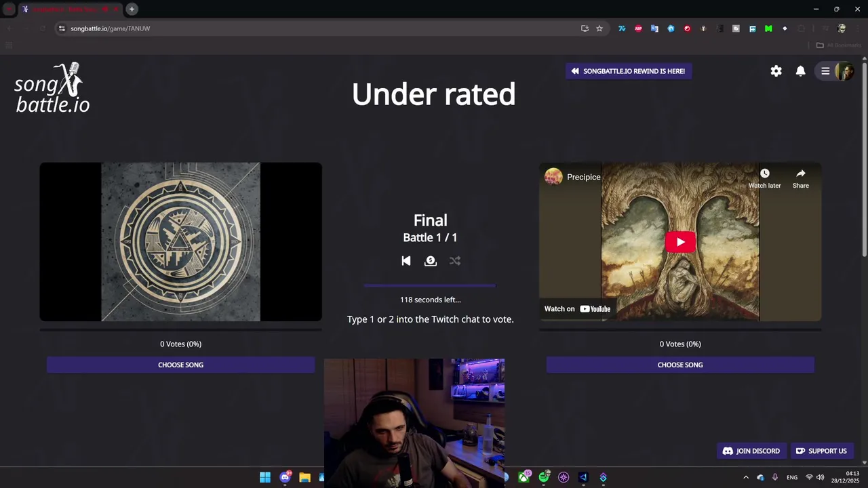Open Watch on YouTube link
This screenshot has height=488, width=868.
[x=578, y=309]
